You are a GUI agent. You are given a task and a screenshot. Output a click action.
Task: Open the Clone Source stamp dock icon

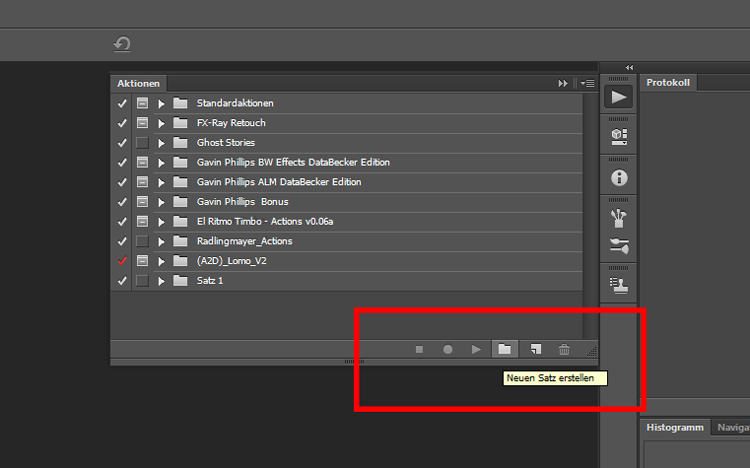tap(619, 286)
